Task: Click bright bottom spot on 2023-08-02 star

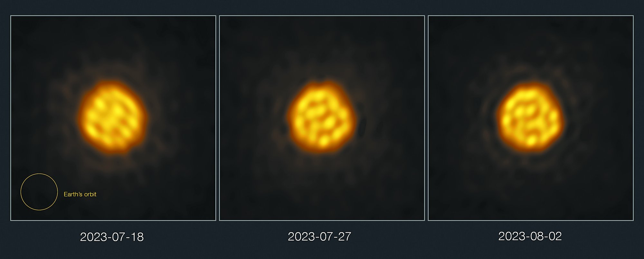Action: click(532, 141)
